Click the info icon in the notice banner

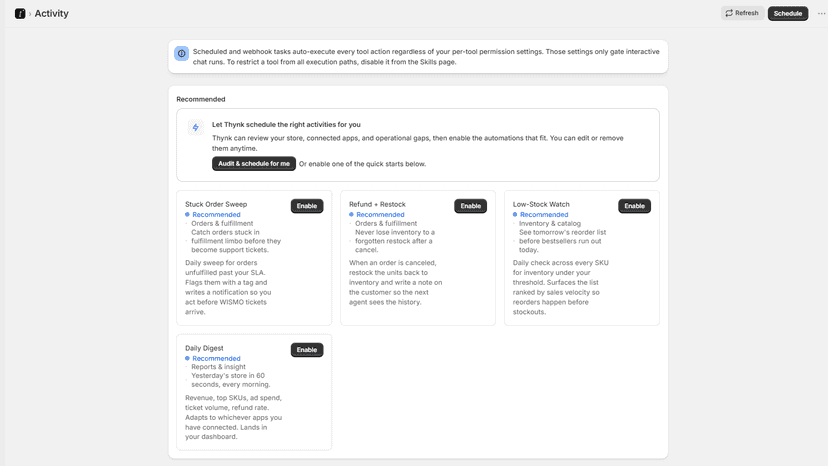tap(182, 53)
